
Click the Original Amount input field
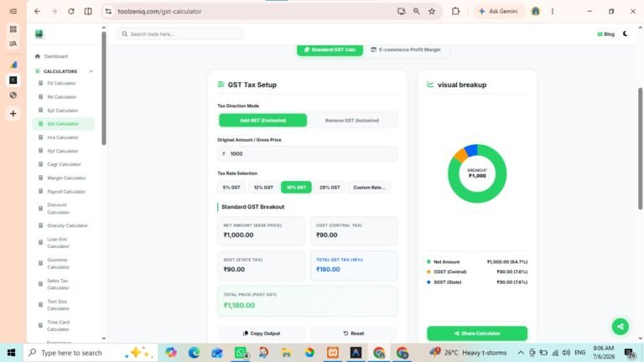(x=307, y=153)
